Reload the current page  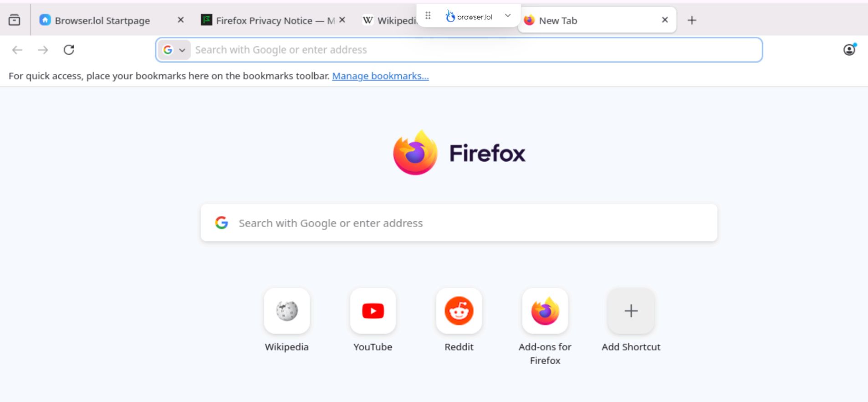click(x=69, y=50)
